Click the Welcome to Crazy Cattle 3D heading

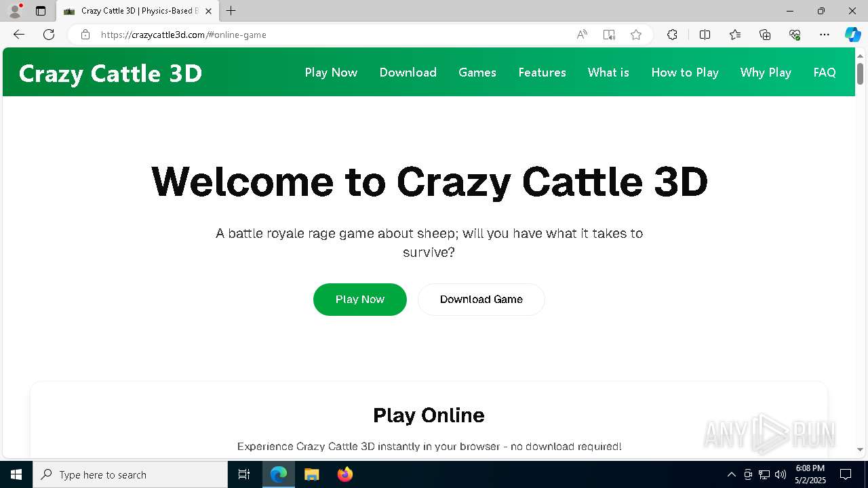pos(429,182)
